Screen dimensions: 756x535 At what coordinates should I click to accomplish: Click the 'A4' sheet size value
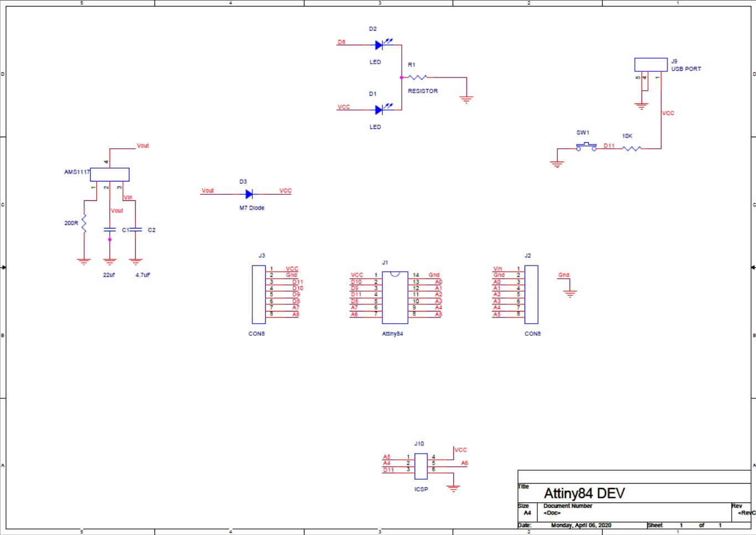(x=527, y=513)
